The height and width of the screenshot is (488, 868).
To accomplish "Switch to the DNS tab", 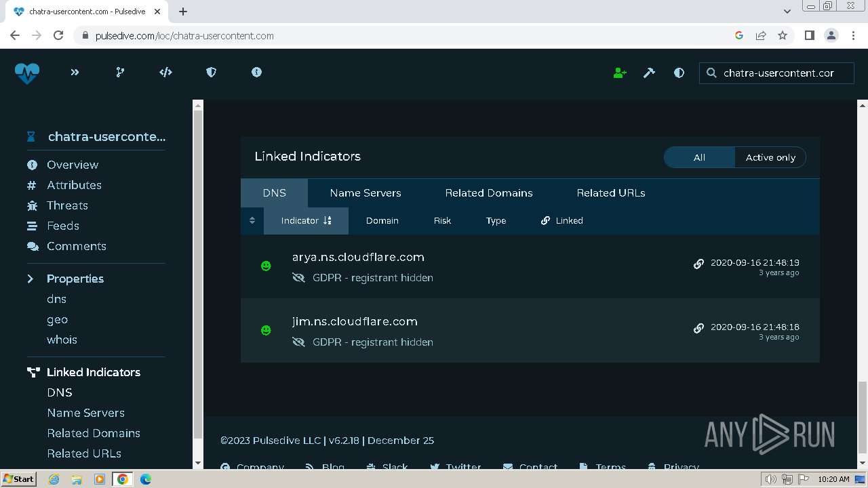I will tap(274, 193).
